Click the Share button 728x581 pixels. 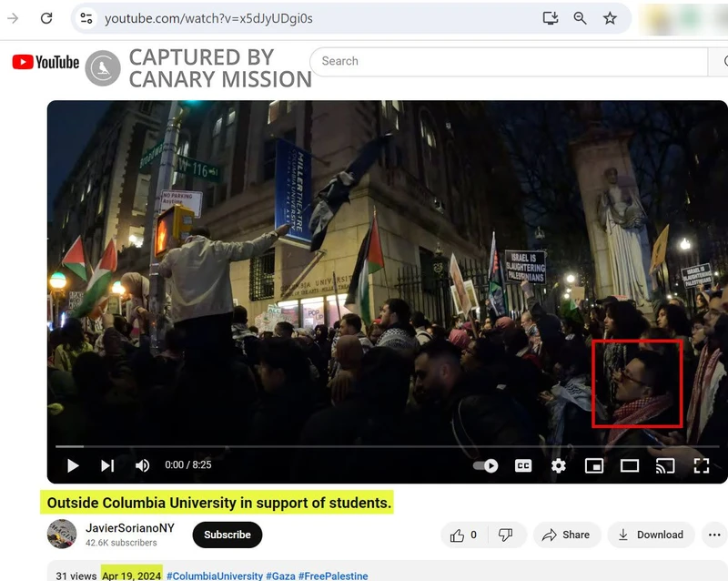coord(565,535)
